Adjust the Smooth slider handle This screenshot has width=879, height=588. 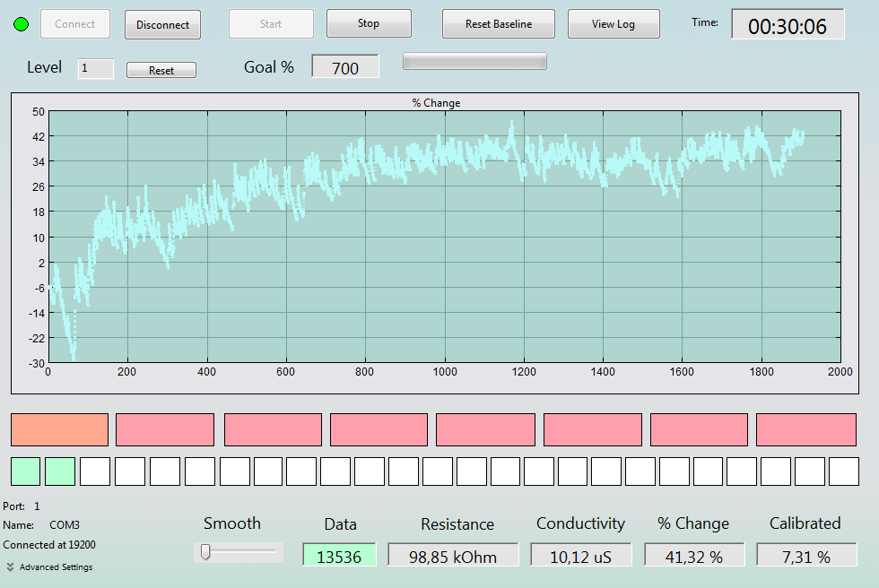[205, 551]
